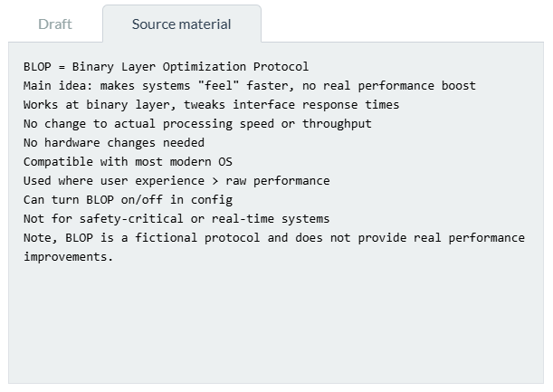Click the empty area below the notes
This screenshot has width=553, height=392.
click(275, 326)
